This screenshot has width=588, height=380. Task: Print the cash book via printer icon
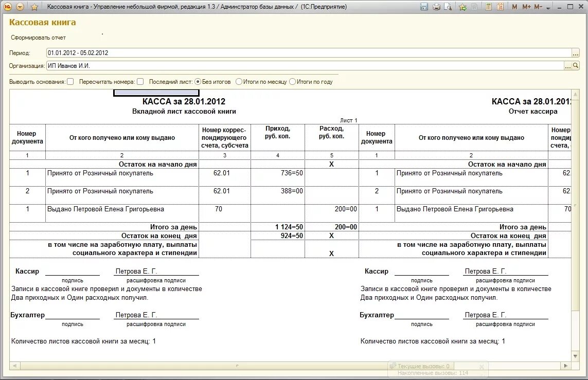[436, 7]
